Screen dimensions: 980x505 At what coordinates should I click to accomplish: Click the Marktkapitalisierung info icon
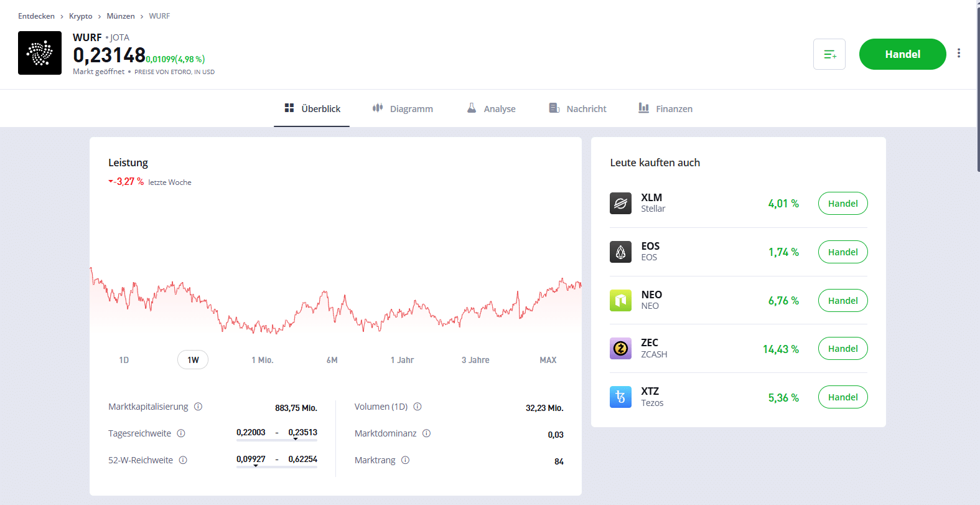click(198, 407)
